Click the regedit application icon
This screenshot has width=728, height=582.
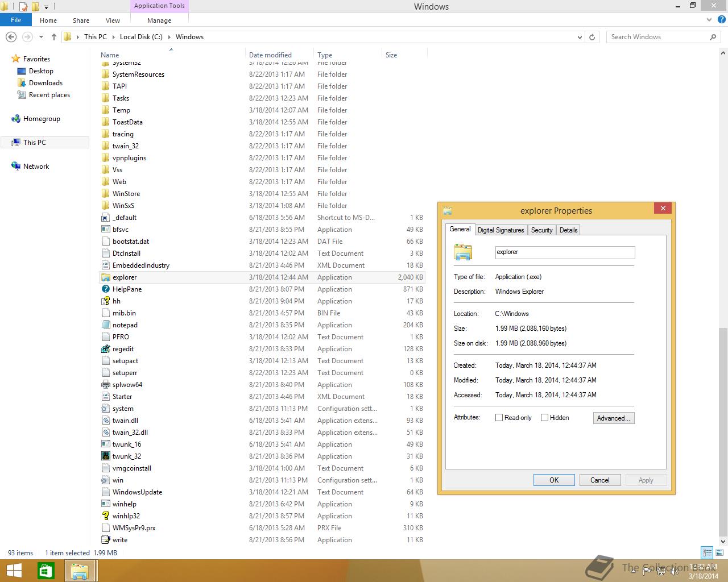coord(105,349)
